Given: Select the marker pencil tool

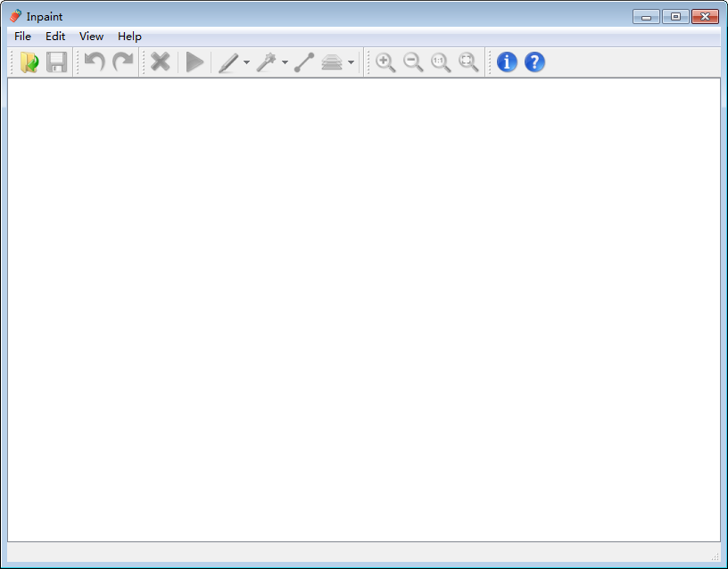Looking at the screenshot, I should point(229,62).
